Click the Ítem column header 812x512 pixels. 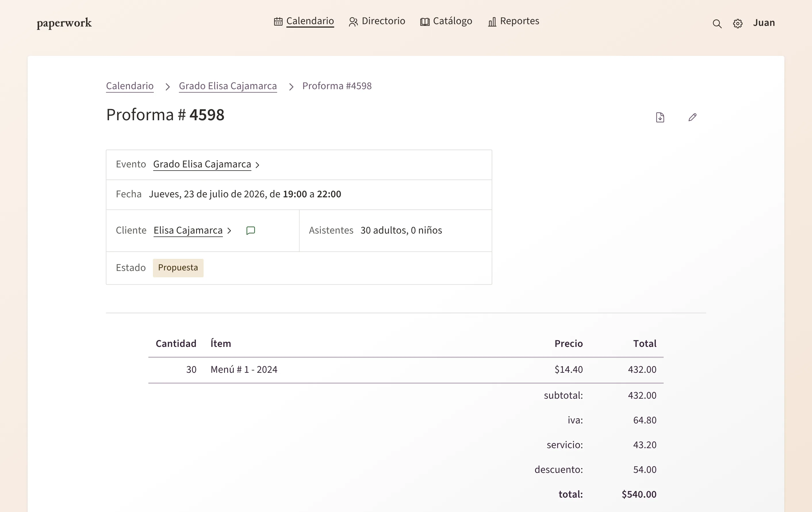click(221, 344)
